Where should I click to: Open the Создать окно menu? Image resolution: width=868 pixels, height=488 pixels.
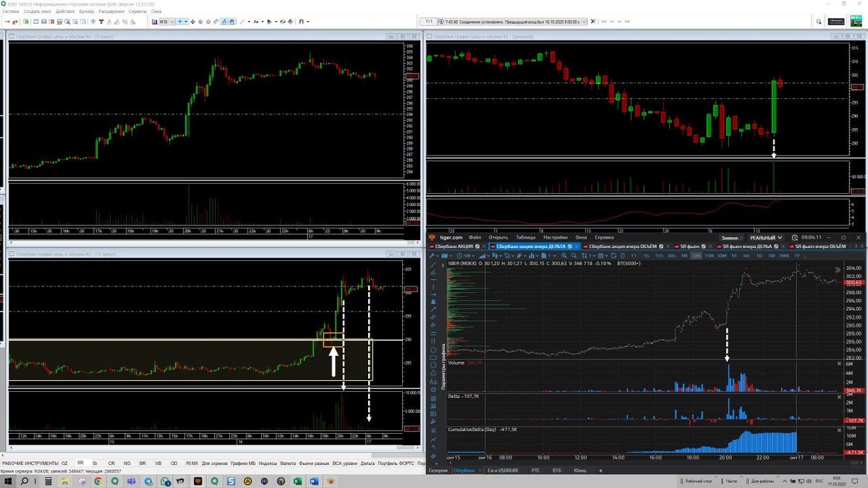point(36,11)
